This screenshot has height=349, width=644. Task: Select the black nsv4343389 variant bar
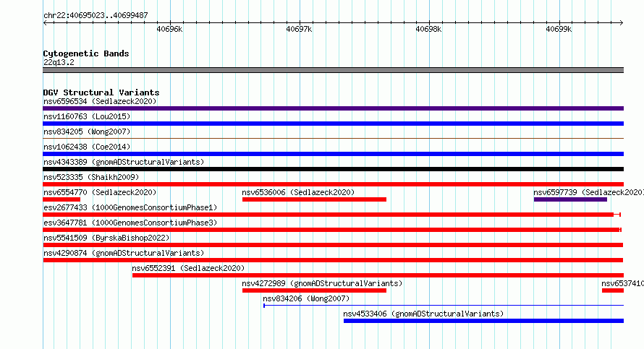click(333, 169)
